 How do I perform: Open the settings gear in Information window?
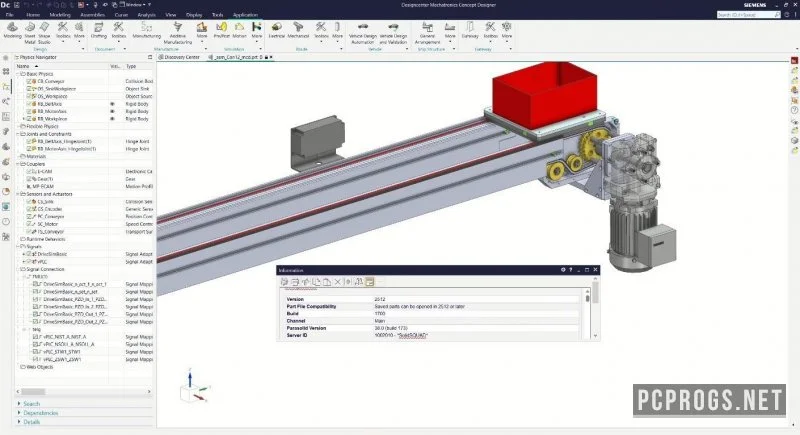tap(563, 270)
